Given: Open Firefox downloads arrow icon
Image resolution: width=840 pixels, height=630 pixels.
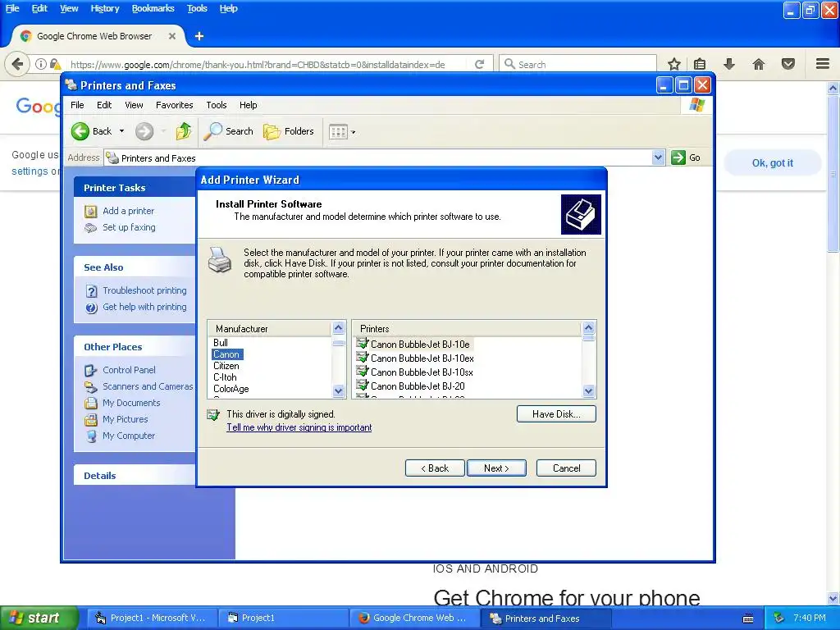Looking at the screenshot, I should (x=728, y=64).
